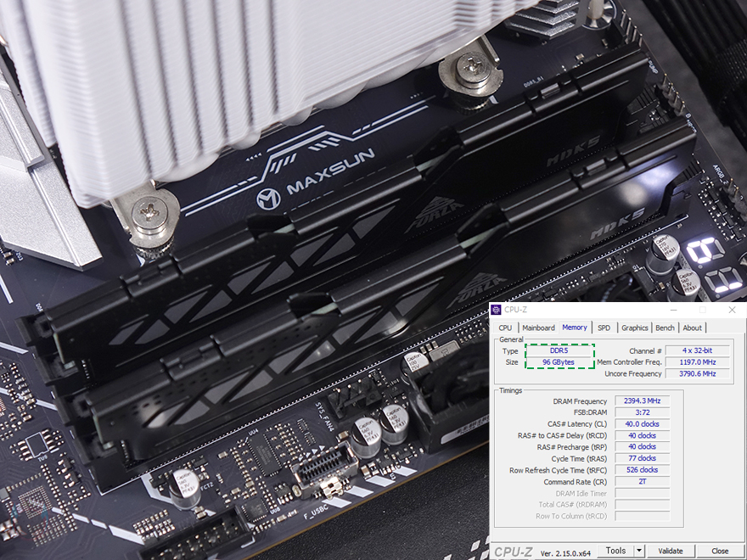Click Row Refresh Cycle Time value 526 clocks
Screen dimensions: 747x560
[x=643, y=470]
